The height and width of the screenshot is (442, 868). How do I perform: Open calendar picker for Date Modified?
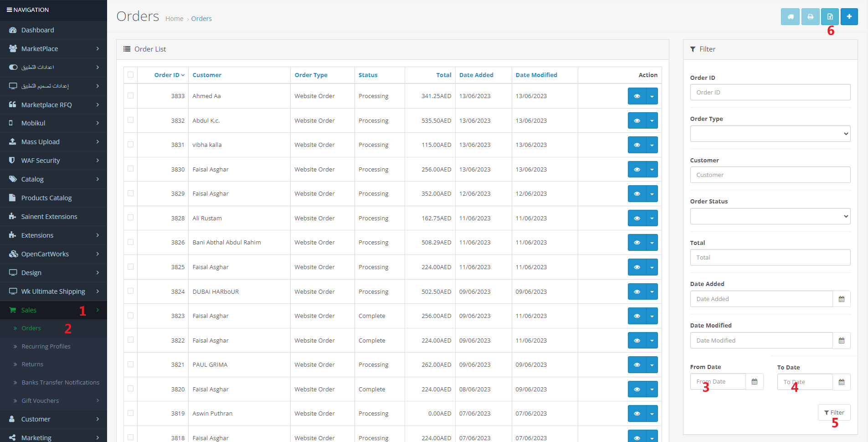click(x=841, y=340)
